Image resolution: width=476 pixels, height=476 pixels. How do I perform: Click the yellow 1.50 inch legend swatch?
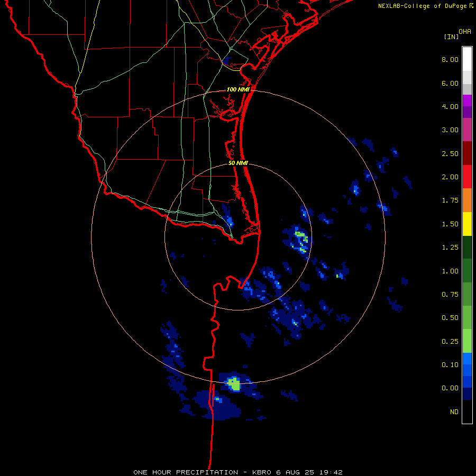(467, 224)
